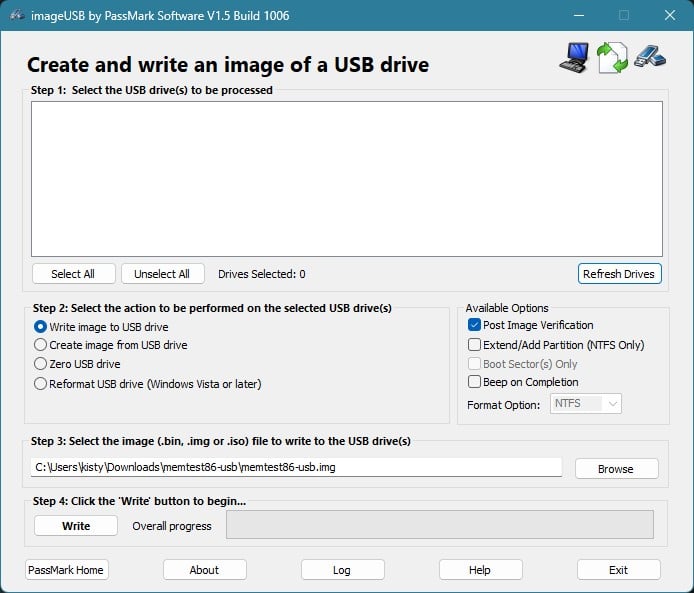Open the About dialog
Image resolution: width=694 pixels, height=593 pixels.
coord(204,570)
